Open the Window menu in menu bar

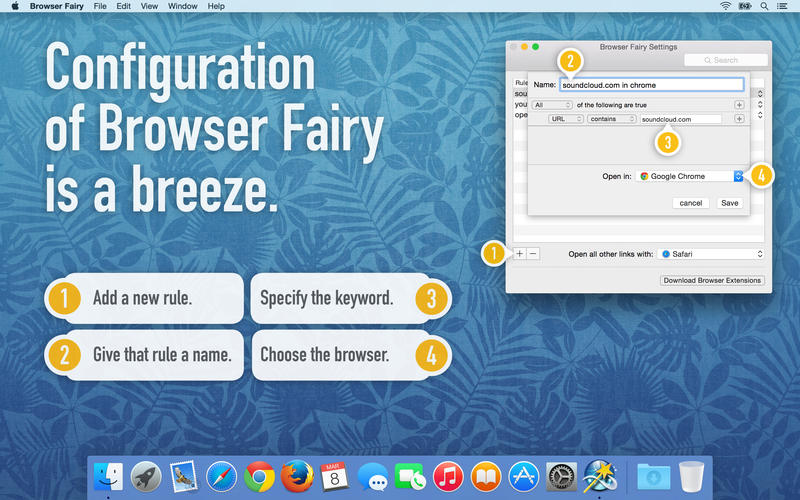[x=182, y=6]
